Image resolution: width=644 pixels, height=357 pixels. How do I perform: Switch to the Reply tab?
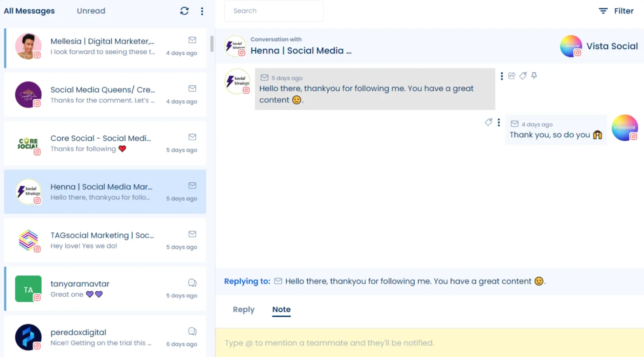(243, 310)
